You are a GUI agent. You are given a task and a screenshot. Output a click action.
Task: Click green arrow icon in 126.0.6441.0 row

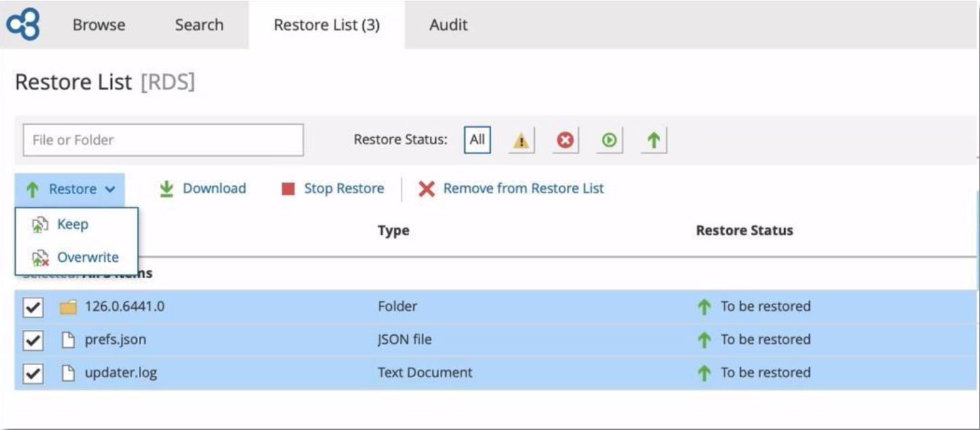pyautogui.click(x=704, y=307)
